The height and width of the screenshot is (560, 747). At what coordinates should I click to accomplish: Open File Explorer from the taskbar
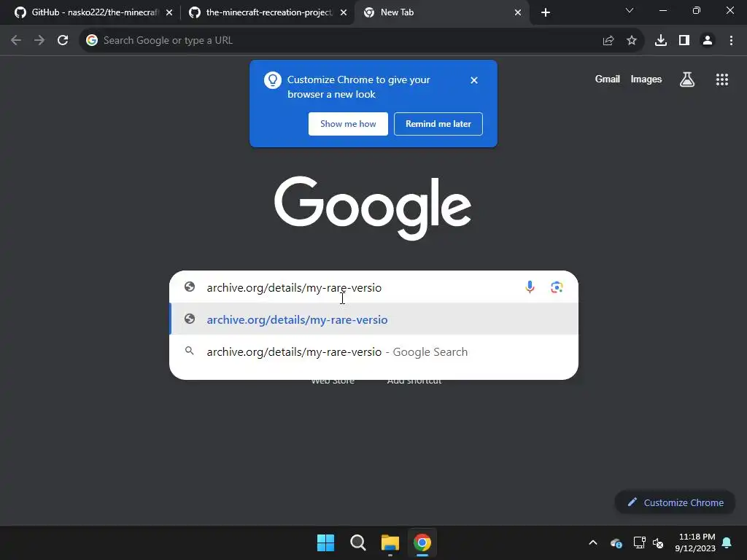[x=390, y=542]
